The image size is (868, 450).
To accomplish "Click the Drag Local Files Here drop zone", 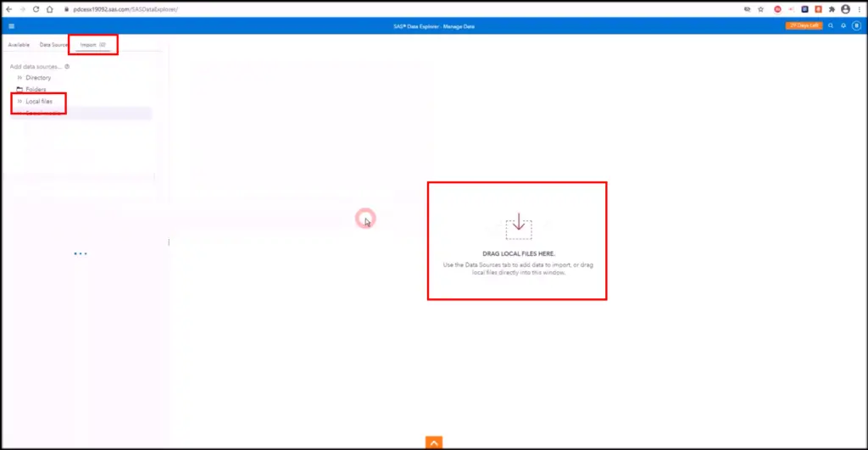I will click(518, 241).
